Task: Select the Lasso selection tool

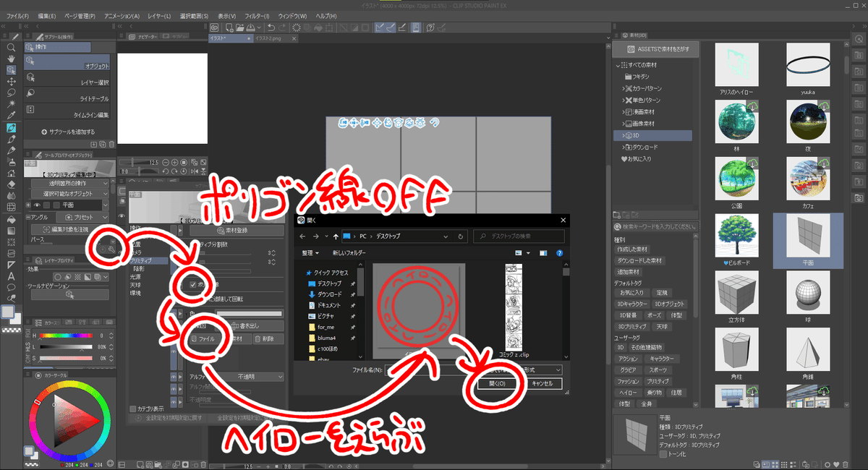Action: [x=12, y=93]
